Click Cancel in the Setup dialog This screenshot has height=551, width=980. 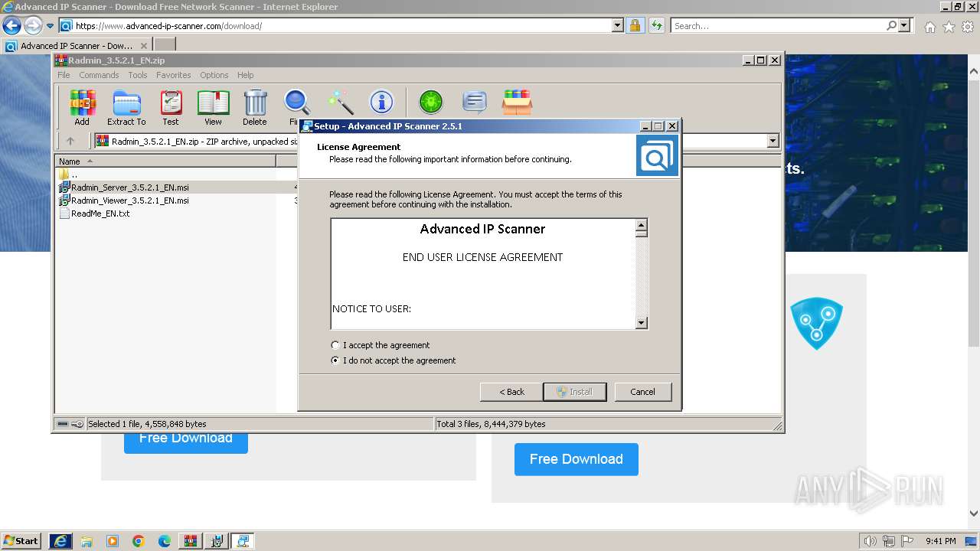pyautogui.click(x=642, y=392)
